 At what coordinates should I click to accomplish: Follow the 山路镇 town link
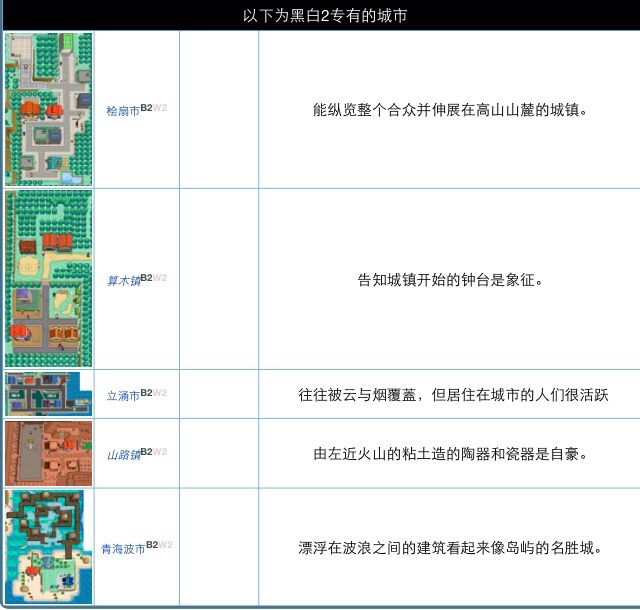(123, 455)
